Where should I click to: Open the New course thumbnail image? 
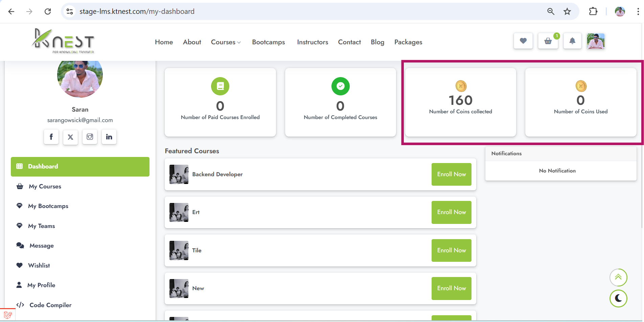click(x=179, y=288)
